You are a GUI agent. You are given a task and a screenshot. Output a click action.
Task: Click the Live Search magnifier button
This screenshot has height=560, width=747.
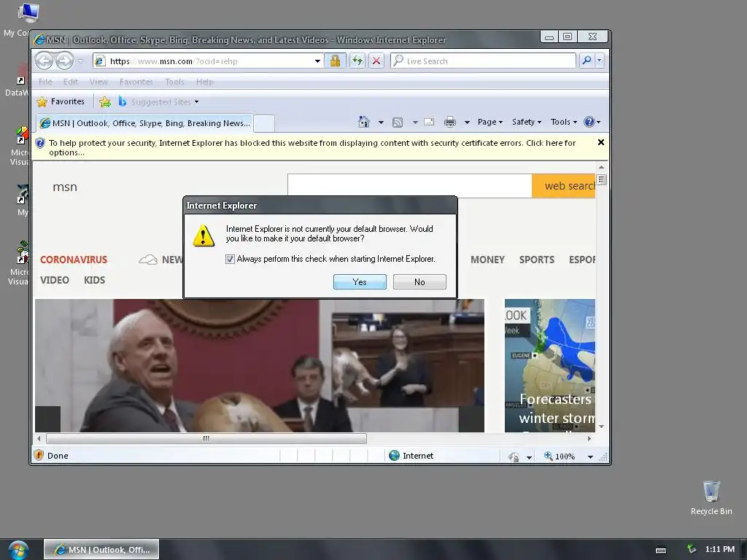pos(587,61)
